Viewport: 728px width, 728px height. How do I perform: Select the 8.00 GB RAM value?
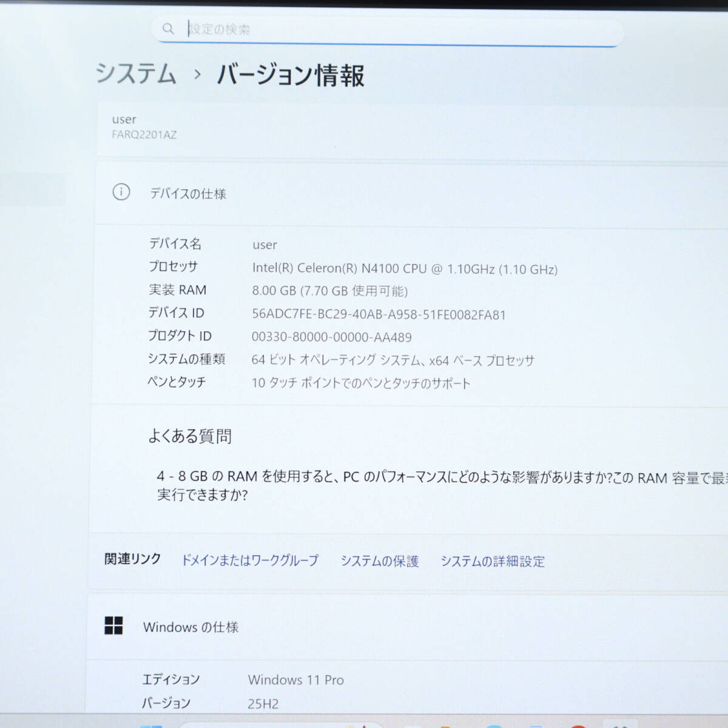(x=329, y=291)
